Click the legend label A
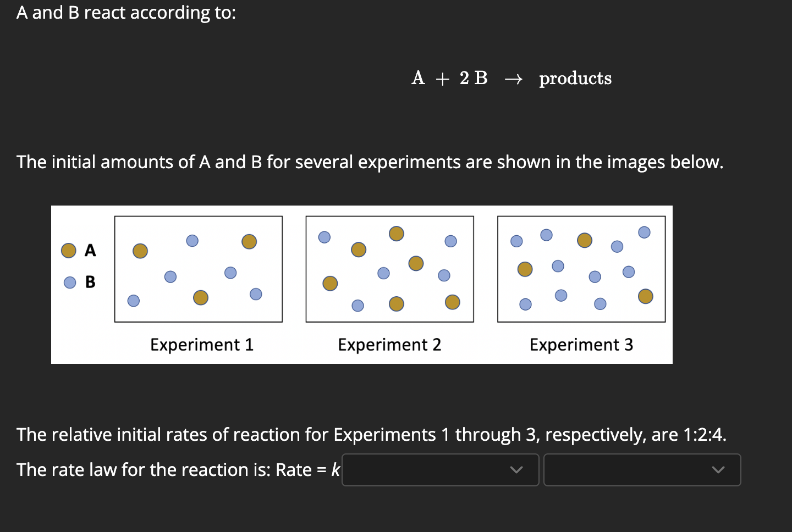 coord(90,250)
